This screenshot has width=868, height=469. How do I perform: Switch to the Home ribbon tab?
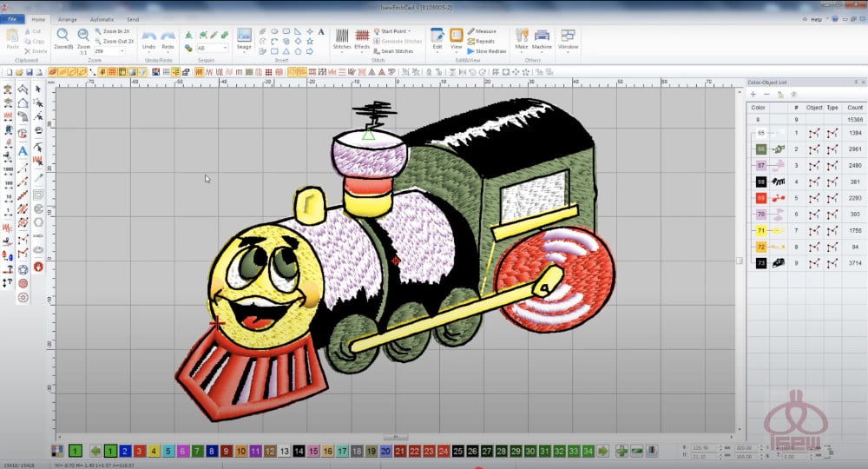coord(38,19)
